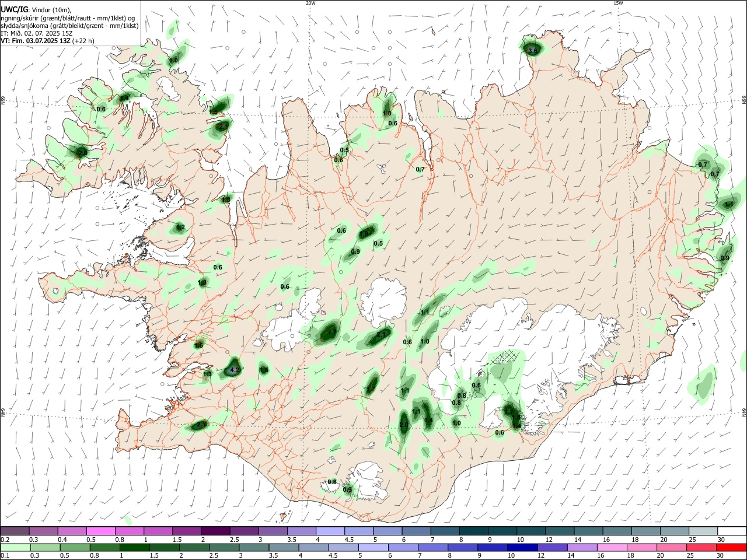Select the 3–3.5 grey-green rain legend swatch

click(254, 547)
